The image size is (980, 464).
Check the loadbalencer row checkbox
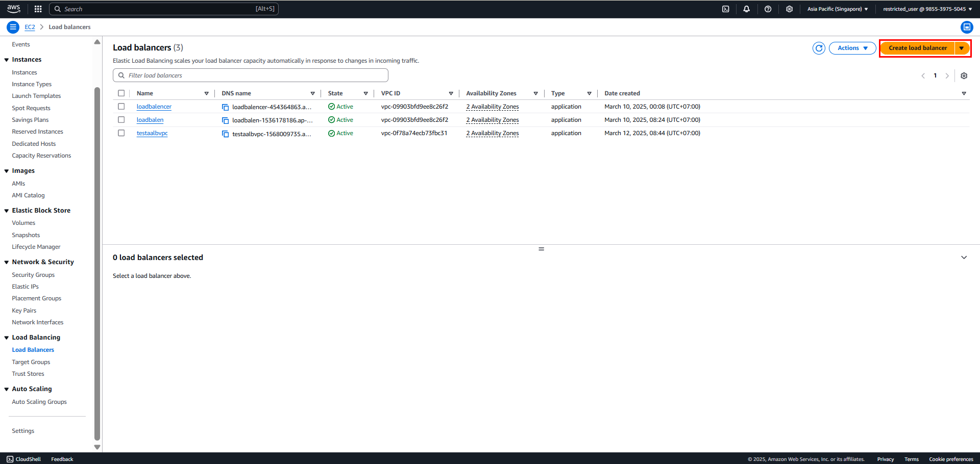coord(121,107)
